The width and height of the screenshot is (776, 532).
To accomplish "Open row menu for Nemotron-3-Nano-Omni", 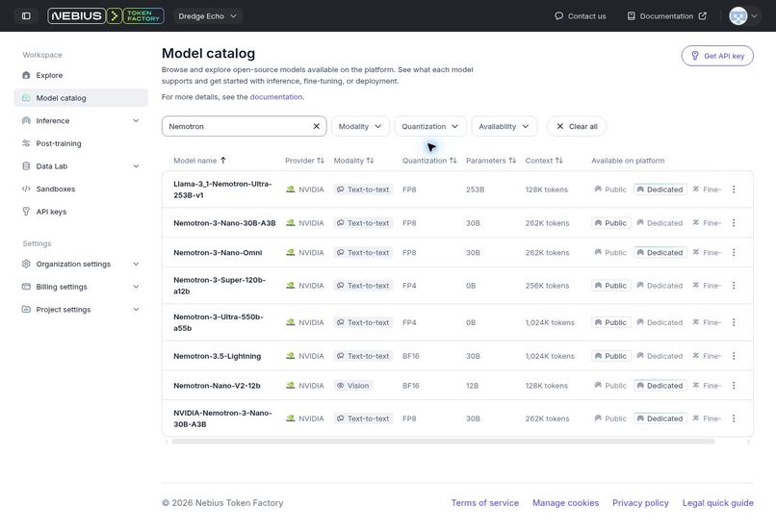I will point(734,252).
